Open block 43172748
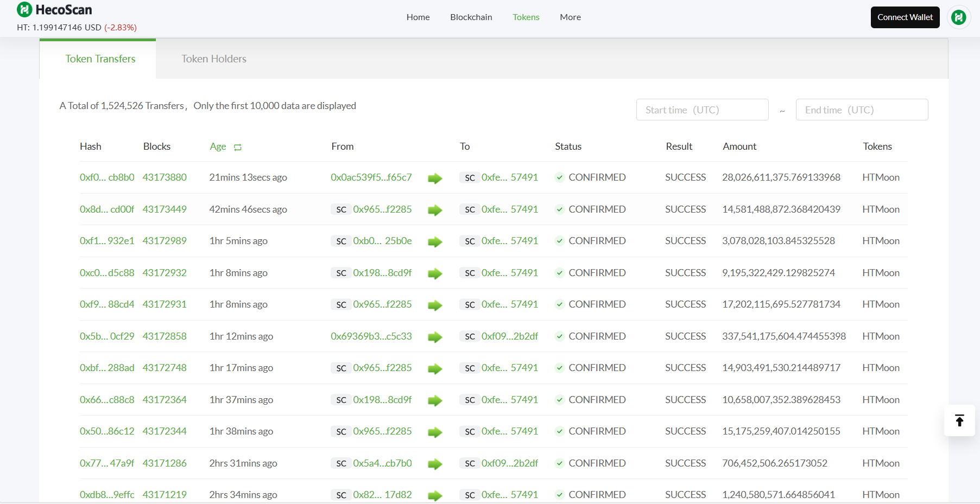Viewport: 980px width, 504px height. (x=165, y=368)
